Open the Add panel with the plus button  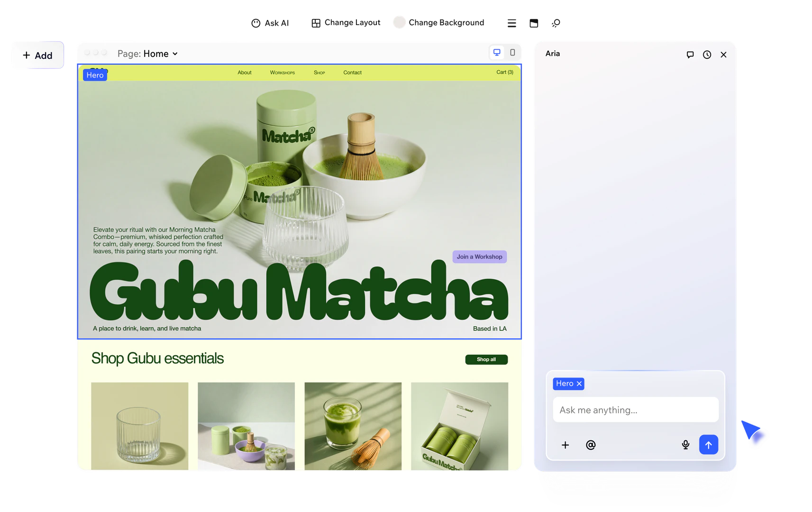(x=37, y=55)
